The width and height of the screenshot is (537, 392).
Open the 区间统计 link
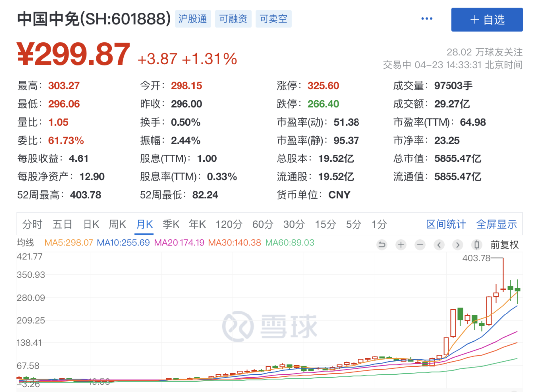coord(446,225)
